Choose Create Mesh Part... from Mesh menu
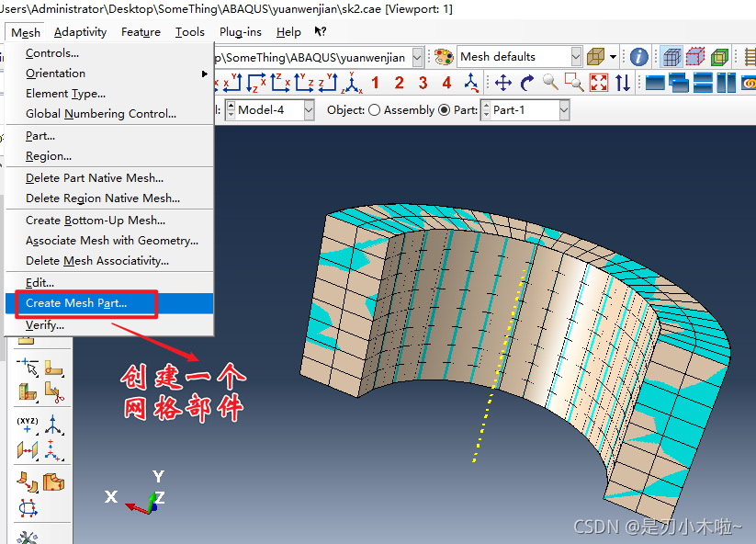Image resolution: width=756 pixels, height=544 pixels. (x=109, y=303)
